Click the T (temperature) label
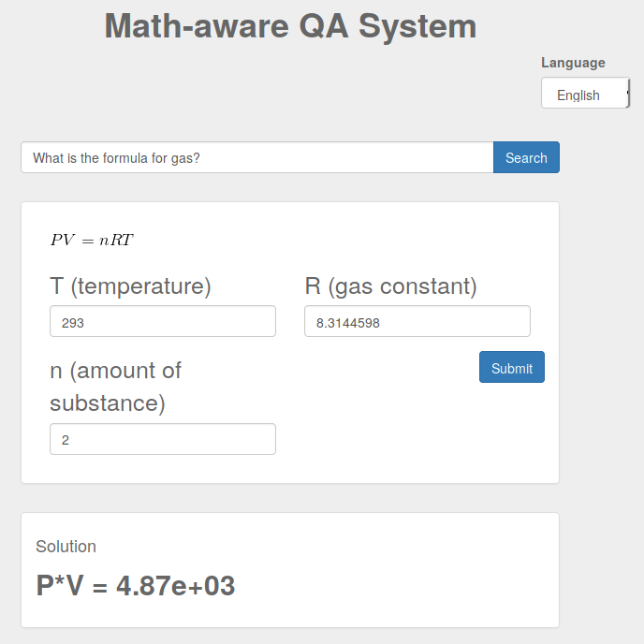Screen dimensions: 644x644 (130, 286)
